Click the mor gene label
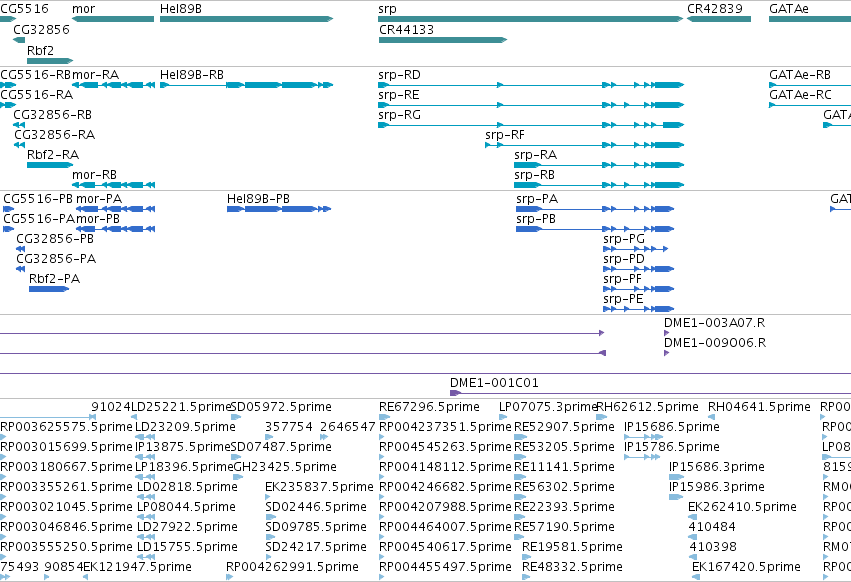Viewport: 851px width, 582px height. tap(84, 9)
